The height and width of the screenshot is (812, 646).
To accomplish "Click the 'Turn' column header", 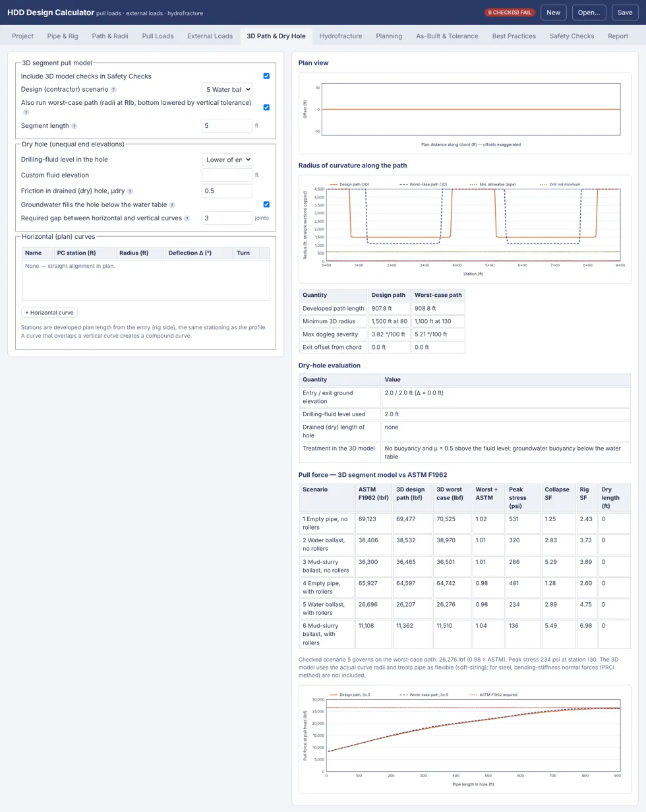I will point(246,253).
